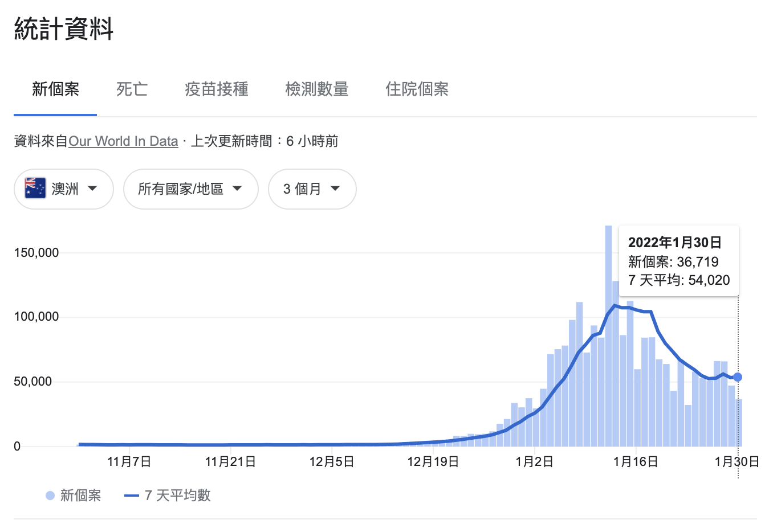
Task: Open the Australia country selector dropdown
Action: (x=63, y=189)
